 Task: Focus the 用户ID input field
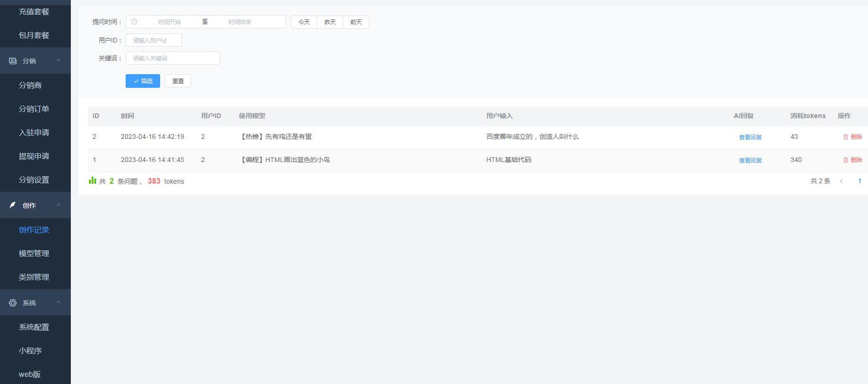(x=154, y=40)
